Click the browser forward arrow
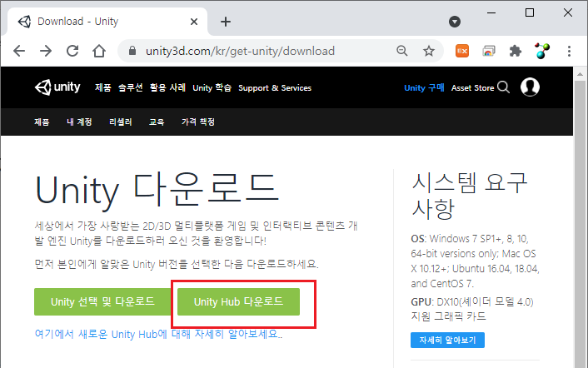This screenshot has width=588, height=368. (x=46, y=51)
